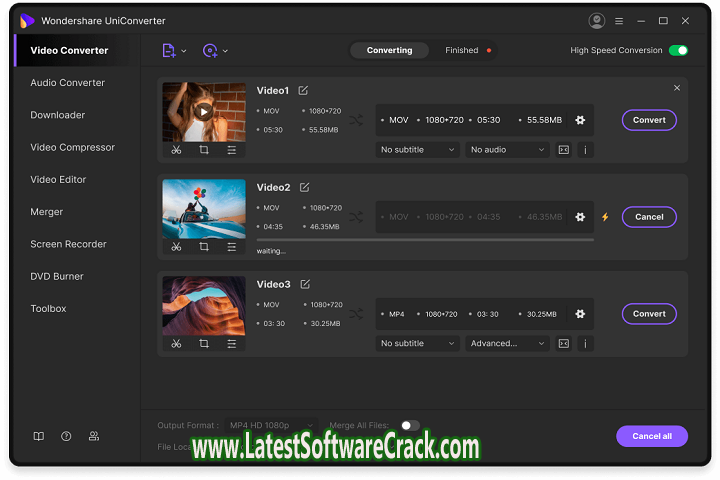Toggle High Speed Conversion switch
The width and height of the screenshot is (720, 480).
(678, 50)
